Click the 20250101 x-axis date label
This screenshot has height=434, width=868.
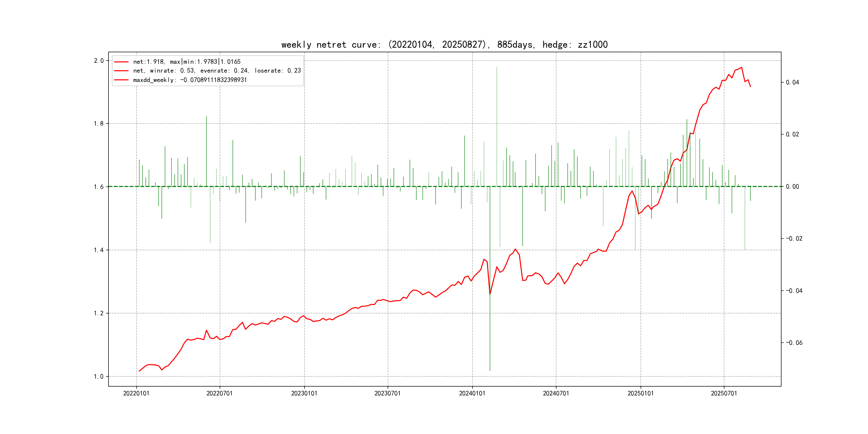[640, 393]
